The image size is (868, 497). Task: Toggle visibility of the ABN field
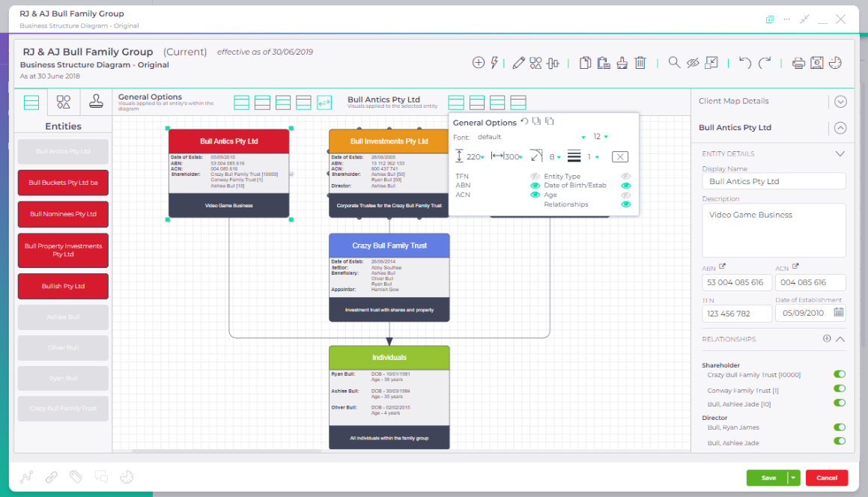tap(535, 185)
